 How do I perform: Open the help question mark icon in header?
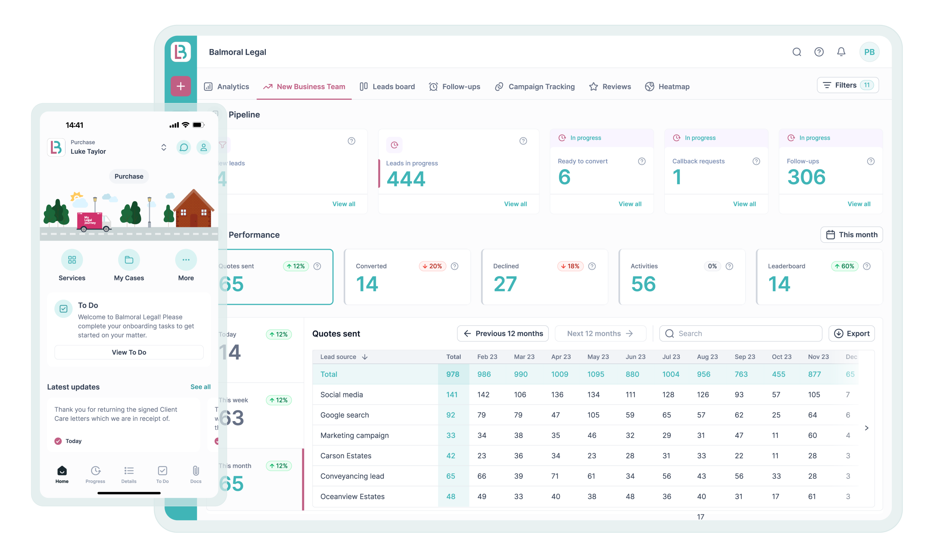pyautogui.click(x=819, y=52)
